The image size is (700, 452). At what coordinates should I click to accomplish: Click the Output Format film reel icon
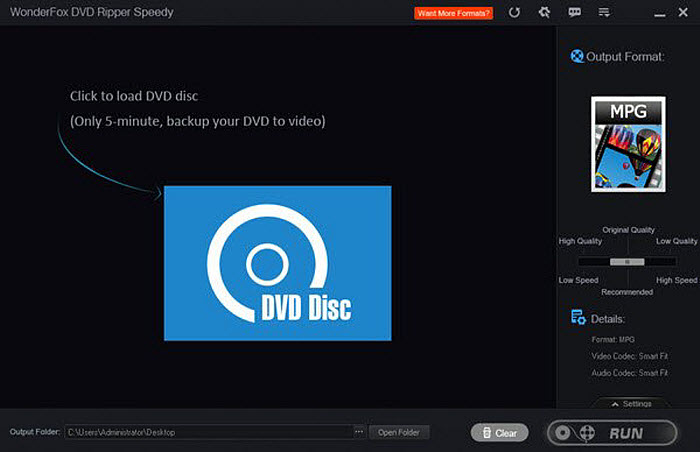[577, 56]
